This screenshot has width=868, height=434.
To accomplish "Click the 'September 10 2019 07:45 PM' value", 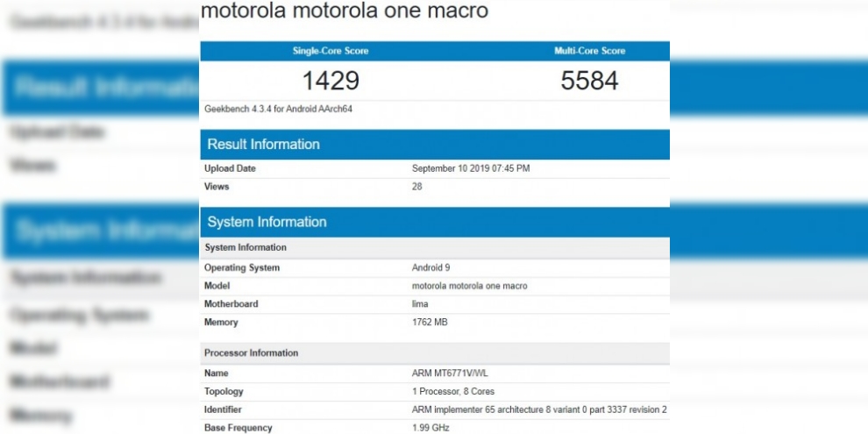I will tap(471, 168).
